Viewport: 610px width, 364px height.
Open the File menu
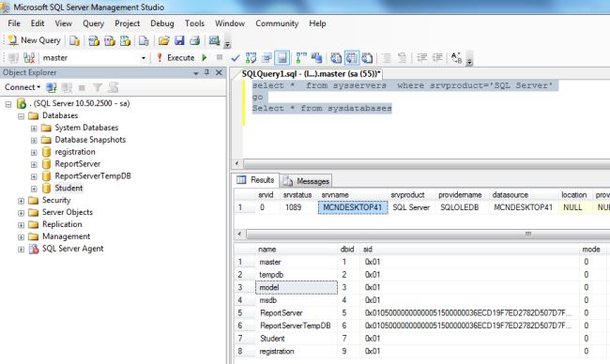(14, 23)
